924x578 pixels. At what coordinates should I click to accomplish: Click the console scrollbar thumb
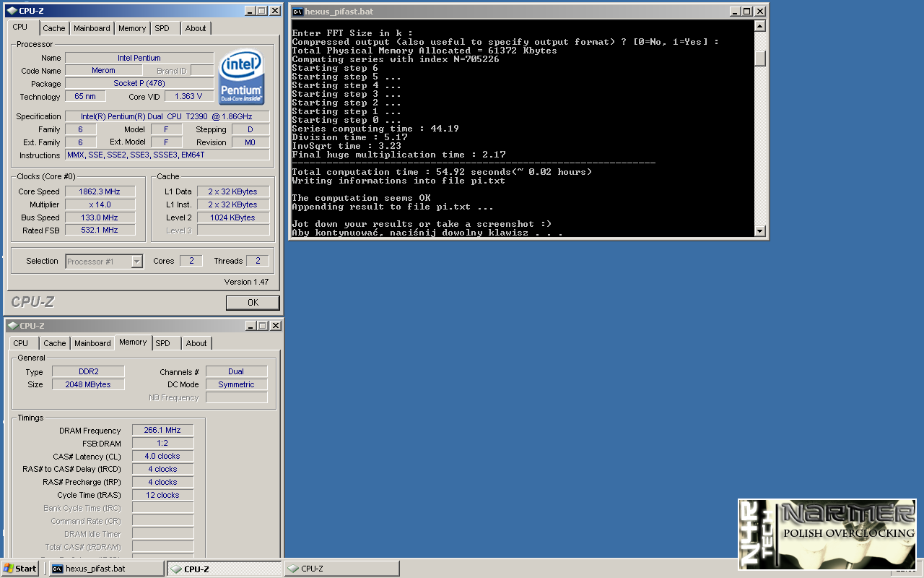coord(759,59)
